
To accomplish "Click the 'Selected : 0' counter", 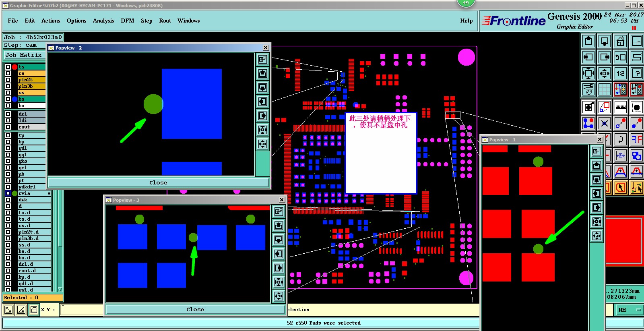I will click(33, 298).
